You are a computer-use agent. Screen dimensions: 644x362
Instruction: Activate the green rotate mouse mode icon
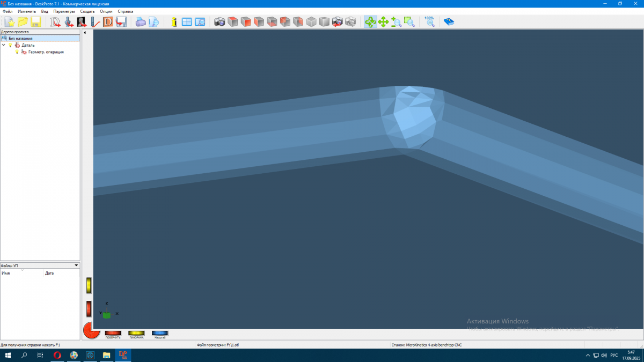coord(370,22)
